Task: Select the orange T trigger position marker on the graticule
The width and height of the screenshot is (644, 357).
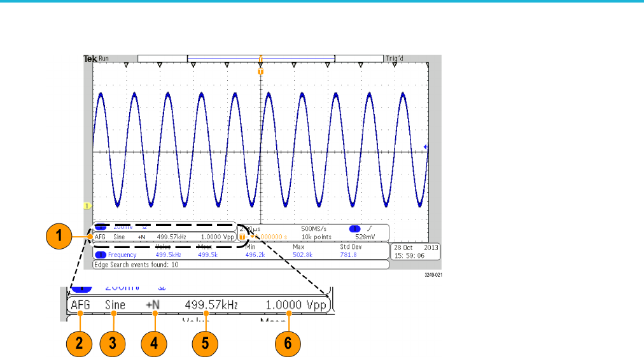Action: coord(260,72)
